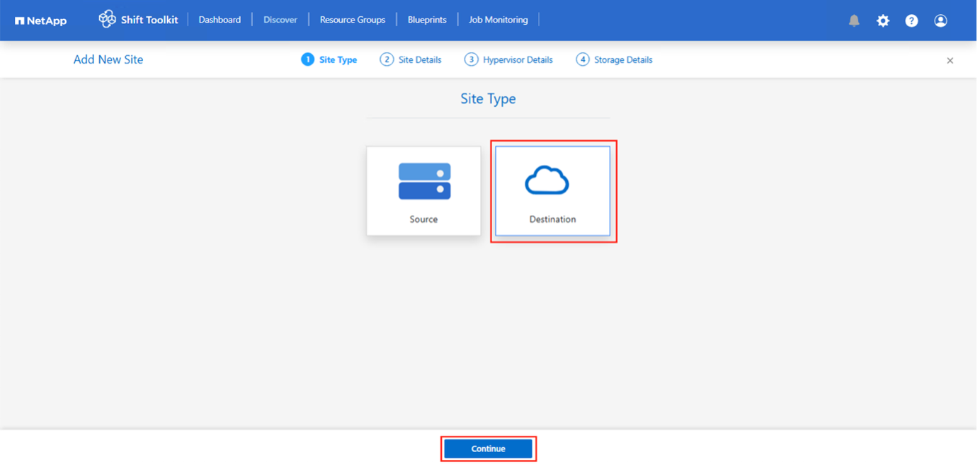Open the user profile icon
Screen dimensions: 980x467
[x=940, y=21]
